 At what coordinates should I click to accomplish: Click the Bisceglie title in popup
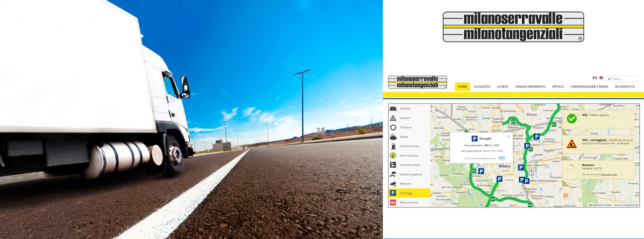coord(486,139)
